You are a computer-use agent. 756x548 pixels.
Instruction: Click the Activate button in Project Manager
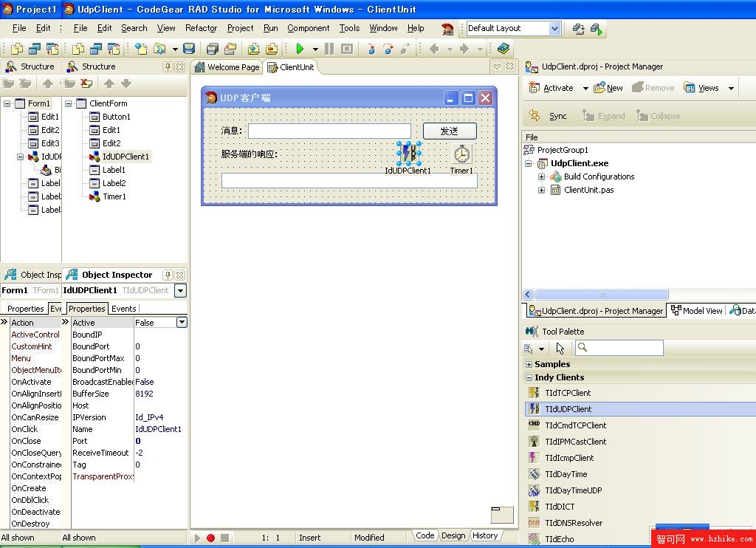[551, 88]
